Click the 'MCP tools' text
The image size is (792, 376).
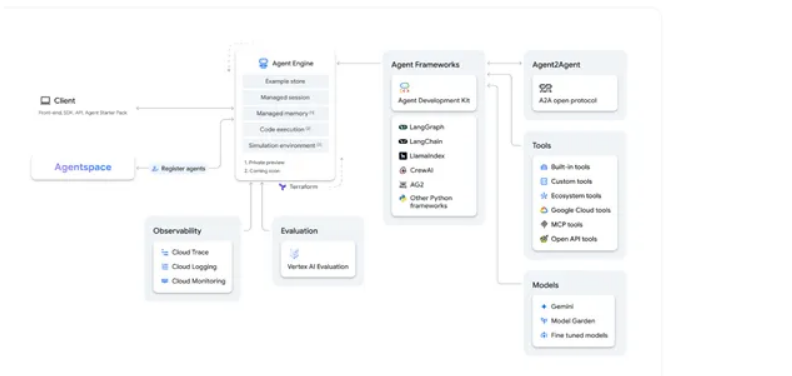tap(567, 224)
